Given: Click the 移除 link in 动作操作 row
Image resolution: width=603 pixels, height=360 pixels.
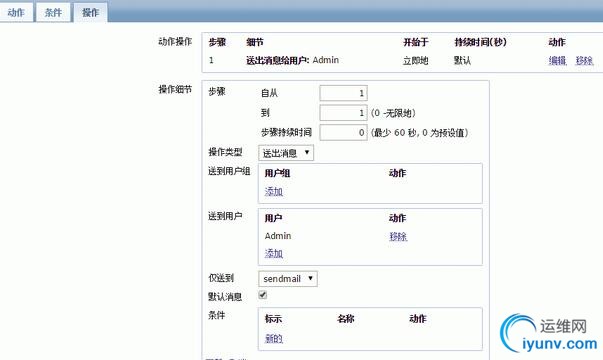Looking at the screenshot, I should point(584,60).
